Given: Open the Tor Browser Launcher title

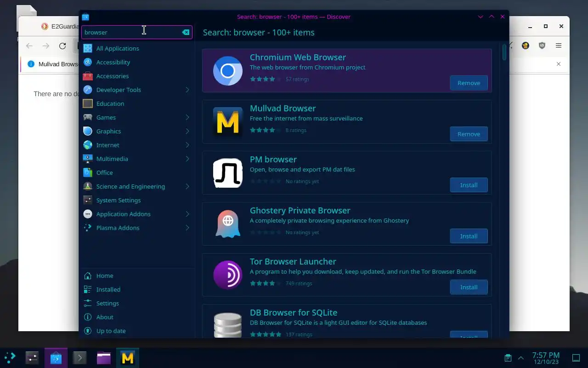Looking at the screenshot, I should (x=293, y=261).
